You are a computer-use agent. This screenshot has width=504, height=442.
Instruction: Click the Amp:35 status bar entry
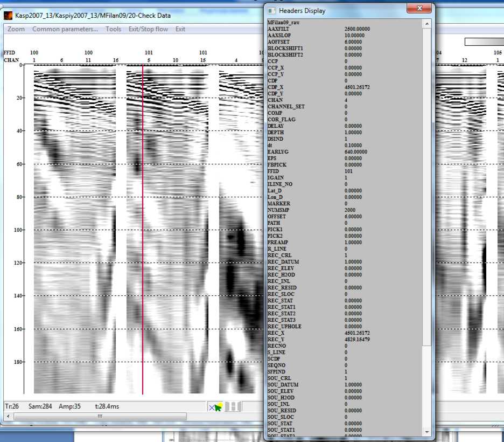click(x=69, y=406)
